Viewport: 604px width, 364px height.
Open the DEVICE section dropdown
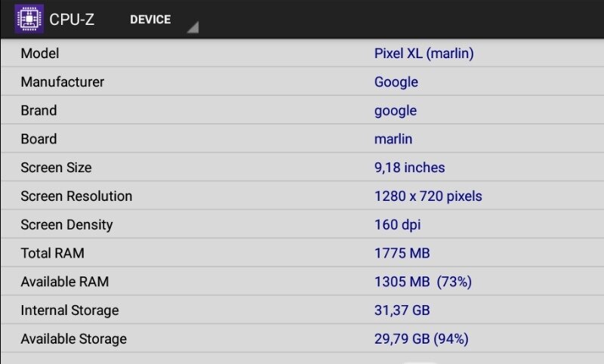tap(150, 20)
